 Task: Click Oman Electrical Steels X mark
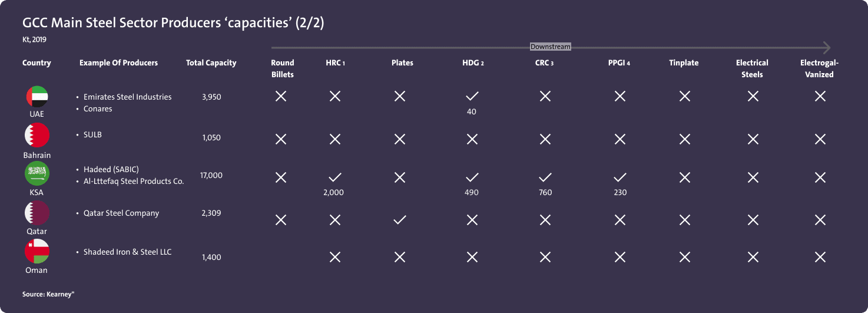(x=753, y=257)
